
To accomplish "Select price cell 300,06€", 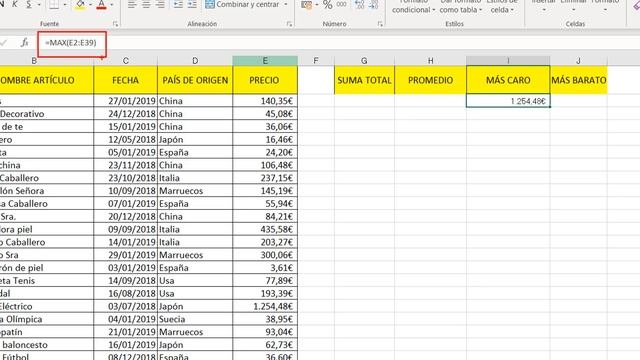I will [x=265, y=255].
